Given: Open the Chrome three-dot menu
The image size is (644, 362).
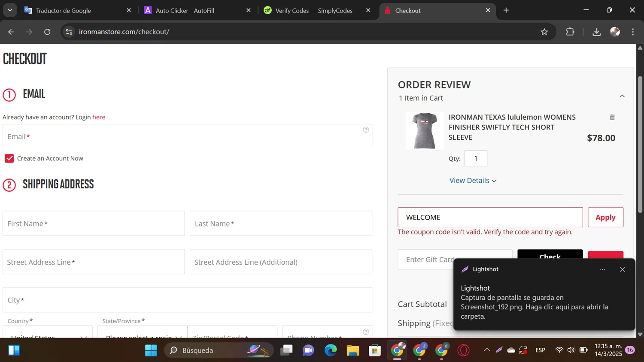Looking at the screenshot, I should pos(633,32).
